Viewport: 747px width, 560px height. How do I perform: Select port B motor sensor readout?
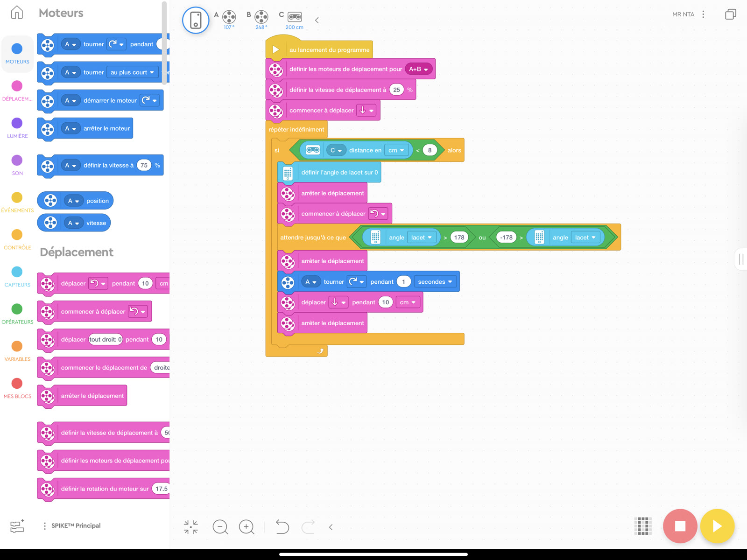pyautogui.click(x=261, y=20)
